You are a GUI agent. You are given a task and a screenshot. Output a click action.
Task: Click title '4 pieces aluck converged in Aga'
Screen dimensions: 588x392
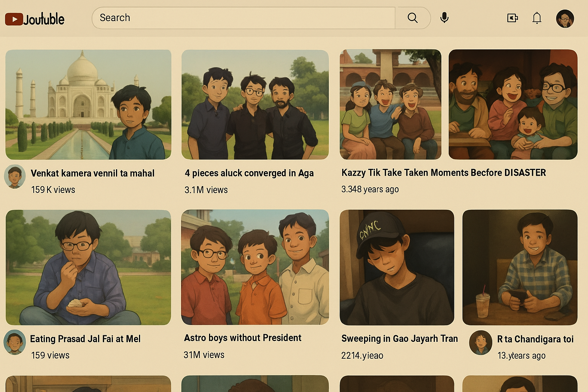click(249, 173)
